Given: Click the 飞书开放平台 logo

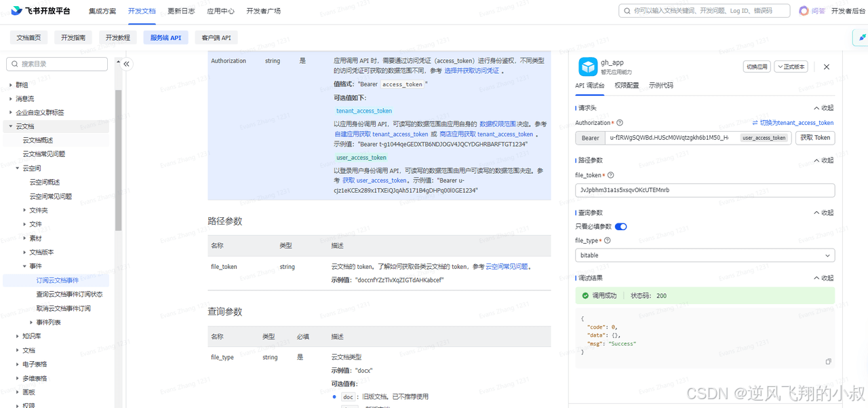Looking at the screenshot, I should point(41,11).
